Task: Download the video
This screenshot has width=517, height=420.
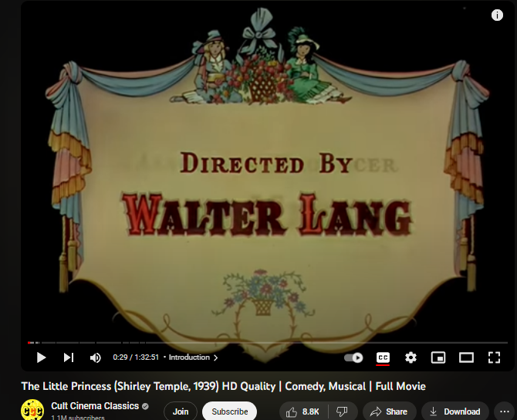Action: (454, 412)
